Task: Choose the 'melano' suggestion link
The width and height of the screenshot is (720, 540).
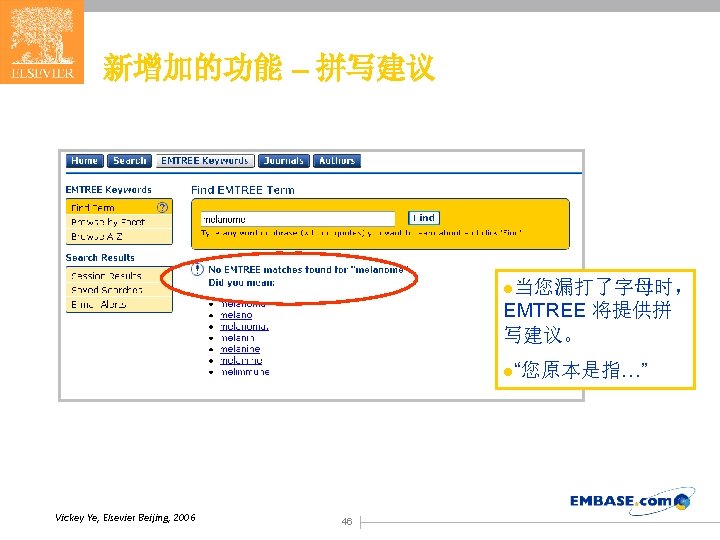Action: click(236, 315)
